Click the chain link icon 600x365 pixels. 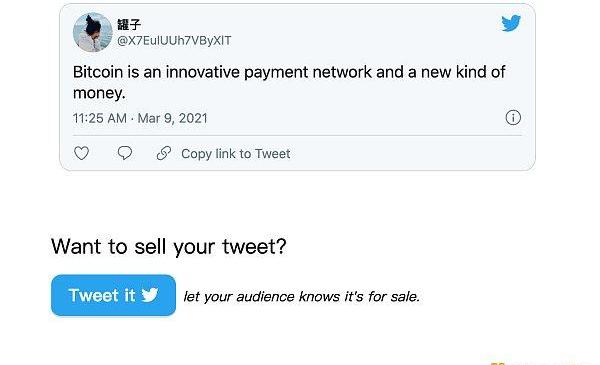164,153
